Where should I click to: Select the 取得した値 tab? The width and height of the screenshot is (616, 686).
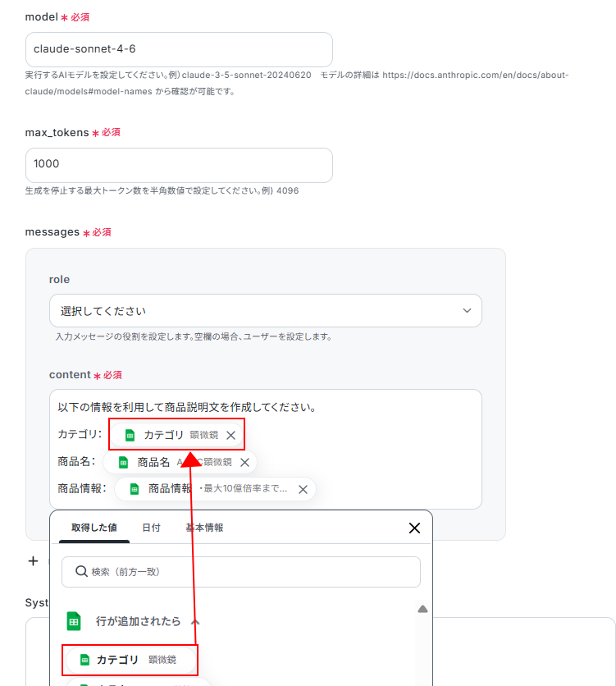[x=94, y=528]
